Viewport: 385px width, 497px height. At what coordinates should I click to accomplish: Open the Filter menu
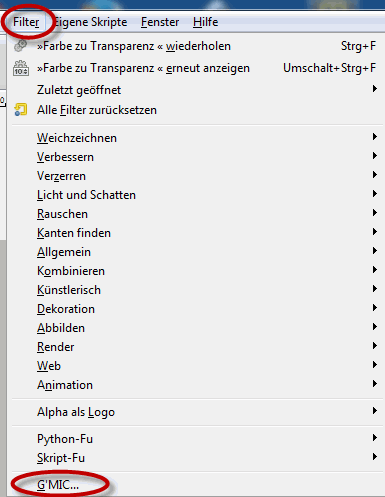point(26,22)
